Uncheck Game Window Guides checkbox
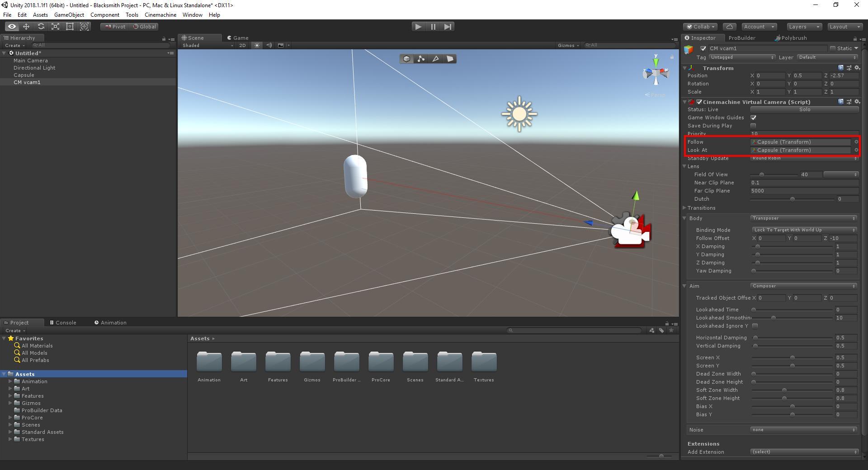 753,117
